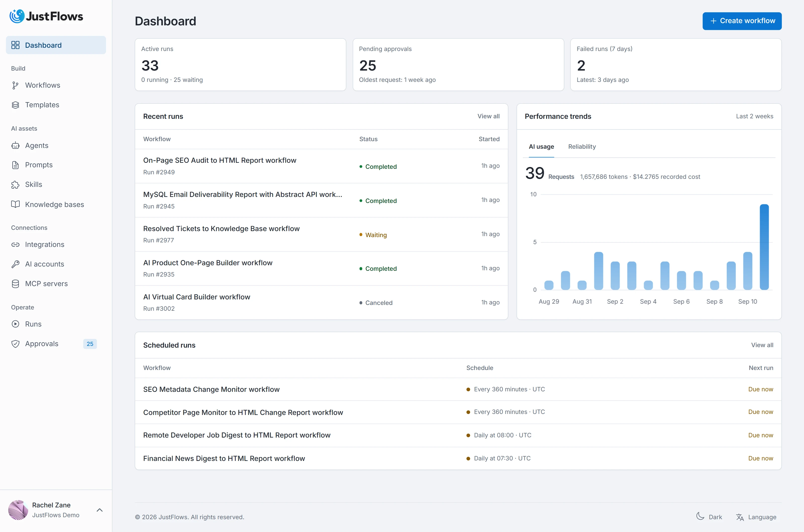Image resolution: width=804 pixels, height=532 pixels.
Task: Click View all in Scheduled runs
Action: click(x=762, y=345)
